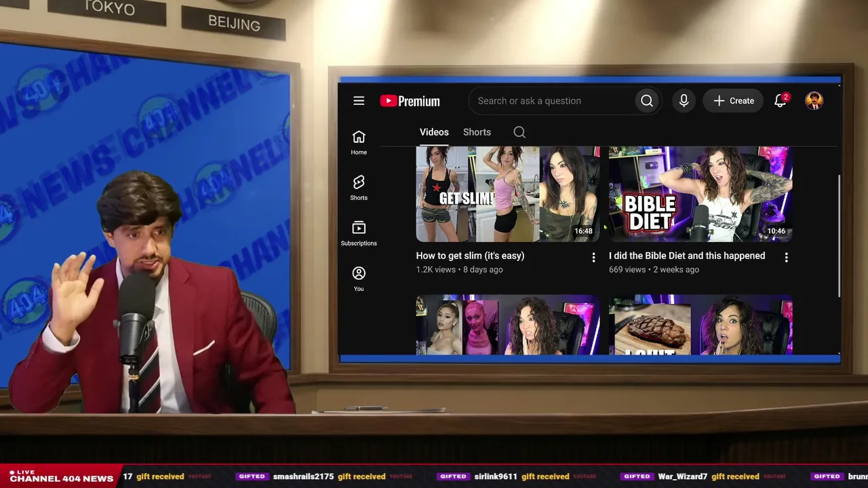Open options for How to get slim video

pos(593,258)
